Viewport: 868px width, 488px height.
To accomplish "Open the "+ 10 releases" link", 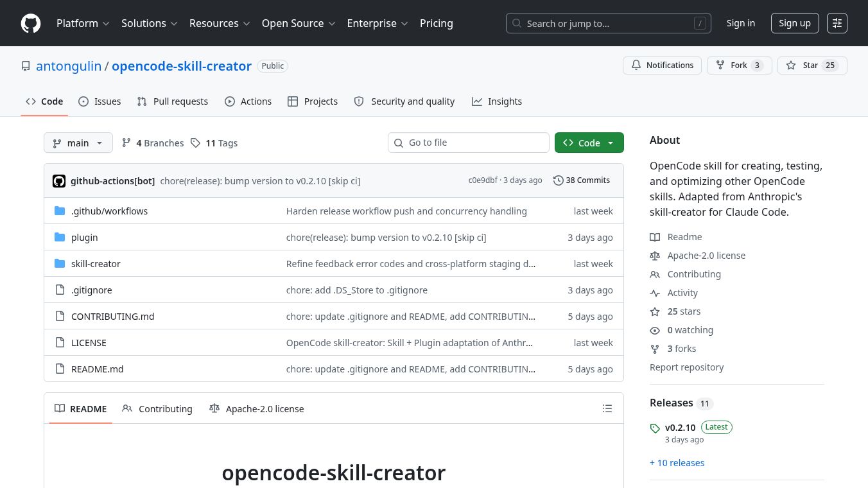I will click(677, 462).
